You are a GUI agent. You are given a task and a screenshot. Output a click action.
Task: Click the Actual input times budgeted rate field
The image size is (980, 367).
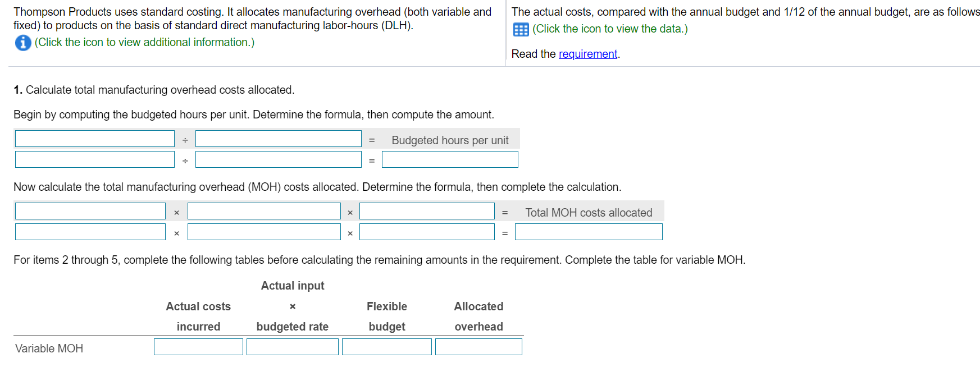coord(292,346)
